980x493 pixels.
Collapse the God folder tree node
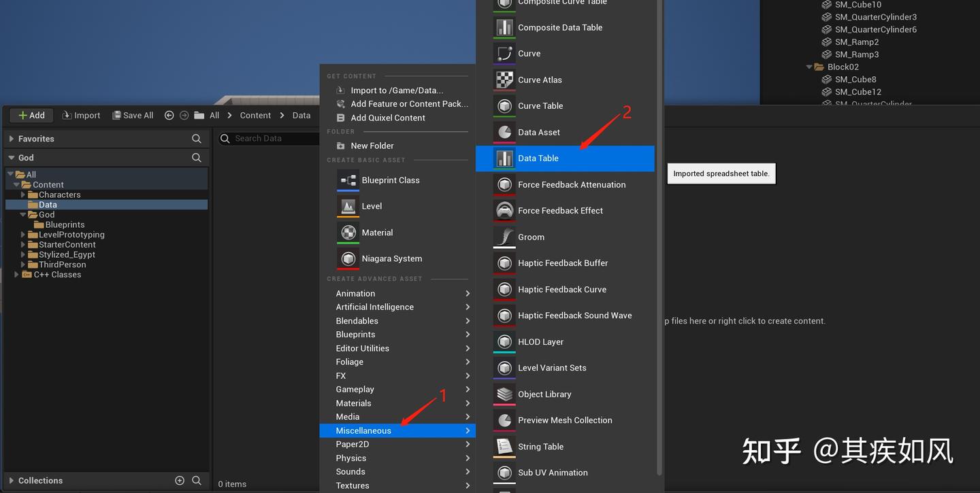[24, 215]
